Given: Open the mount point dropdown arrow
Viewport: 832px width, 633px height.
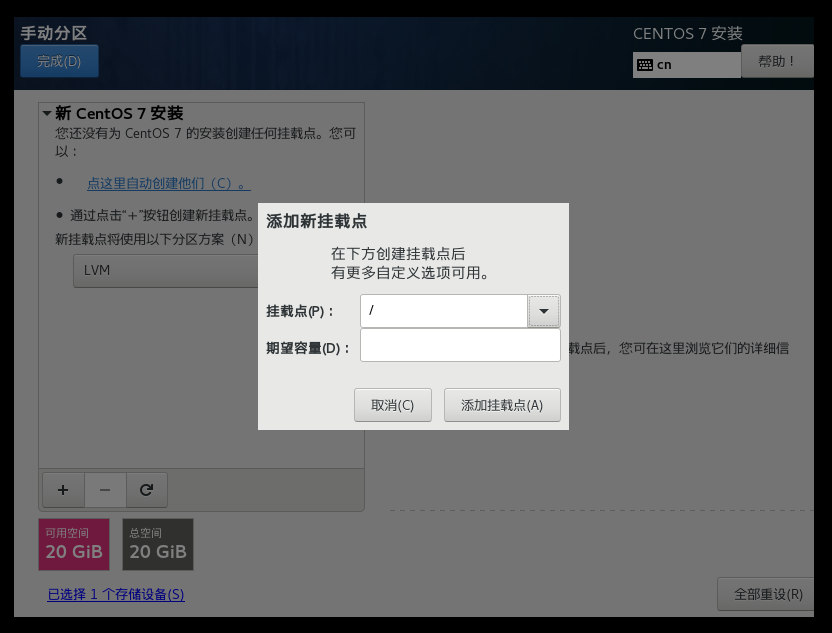Looking at the screenshot, I should 544,311.
